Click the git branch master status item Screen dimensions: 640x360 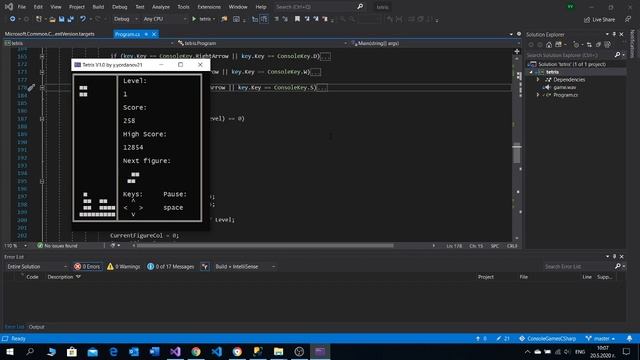click(x=600, y=338)
